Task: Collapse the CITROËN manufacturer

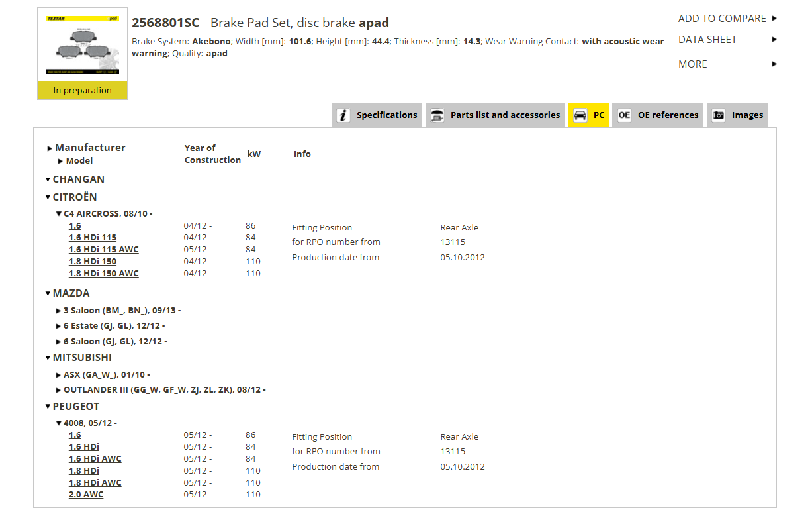Action: 71,197
